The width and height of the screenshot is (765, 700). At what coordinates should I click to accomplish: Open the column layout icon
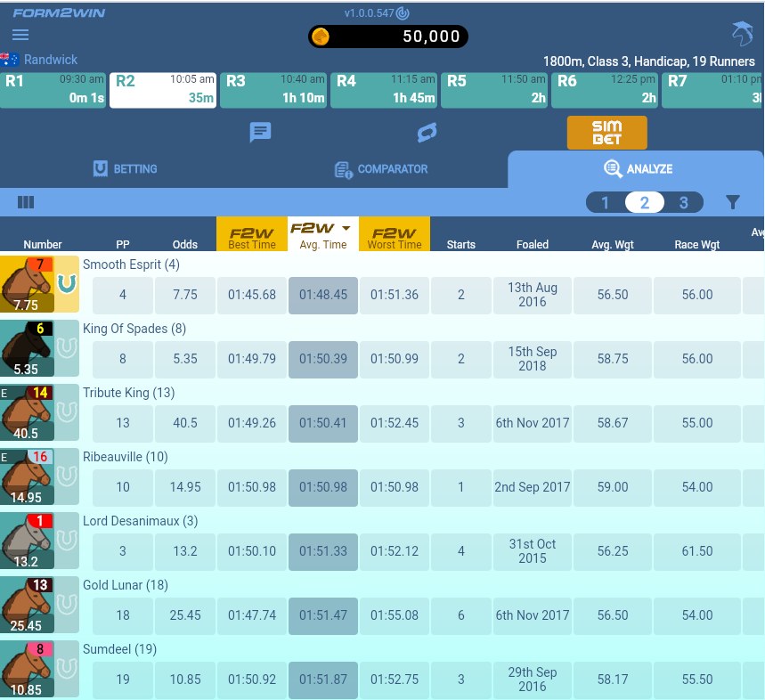click(x=26, y=202)
